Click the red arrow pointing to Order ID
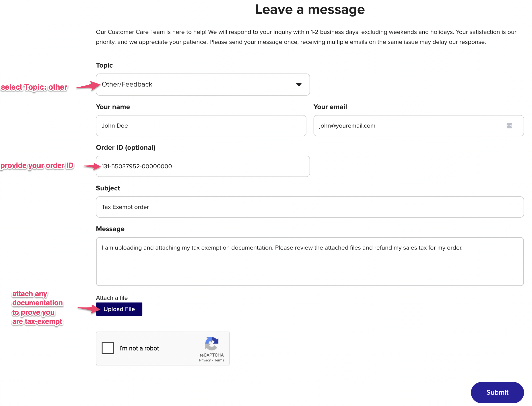Viewport: 532px width, 406px height. click(92, 166)
